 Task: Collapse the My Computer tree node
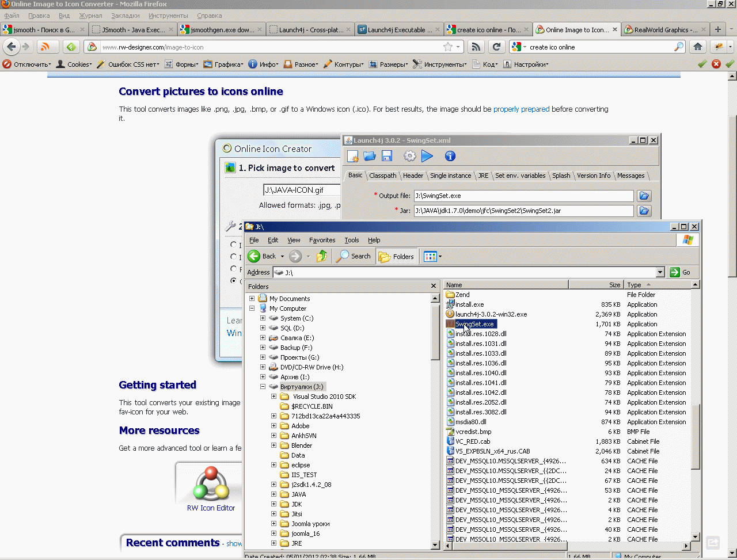coord(252,308)
